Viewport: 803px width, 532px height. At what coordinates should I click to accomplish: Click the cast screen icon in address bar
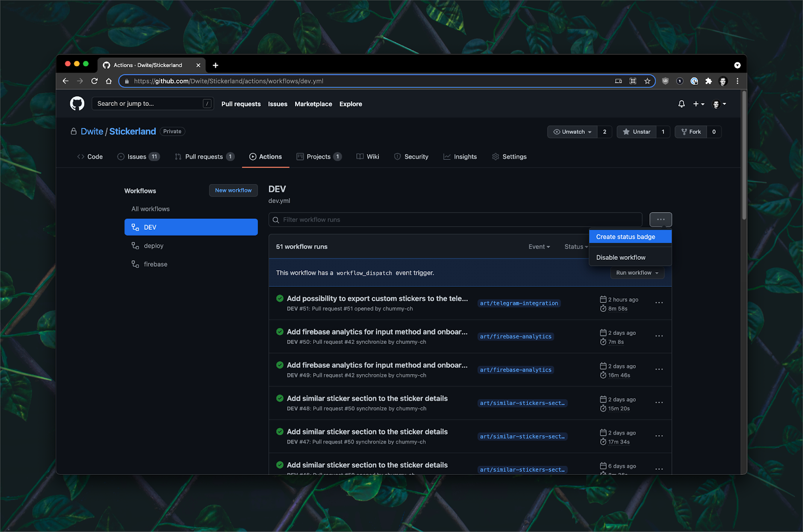pos(618,81)
